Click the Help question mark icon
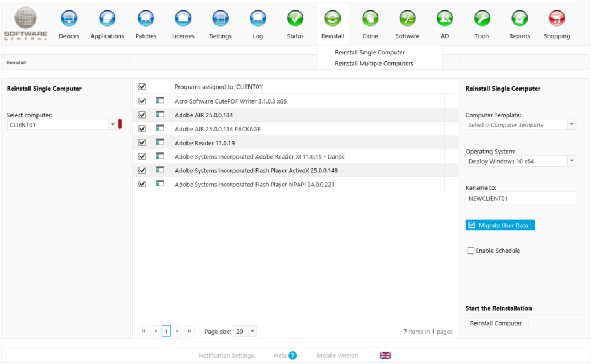Viewport: 593px width, 364px height. [x=292, y=356]
